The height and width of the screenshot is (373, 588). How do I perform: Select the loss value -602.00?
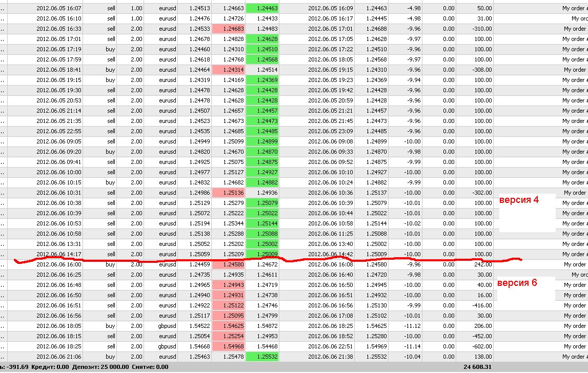click(482, 346)
